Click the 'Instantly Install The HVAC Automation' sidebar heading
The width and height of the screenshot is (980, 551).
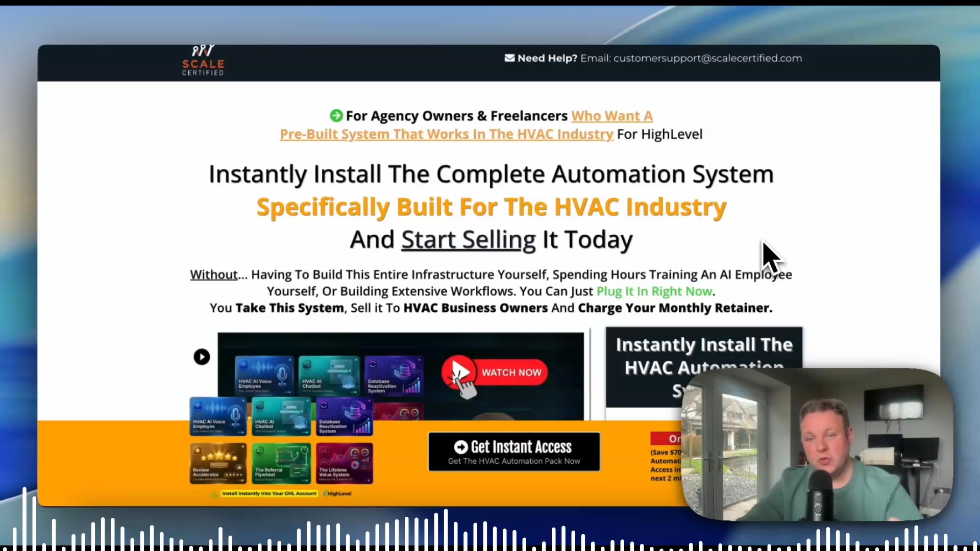coord(704,357)
